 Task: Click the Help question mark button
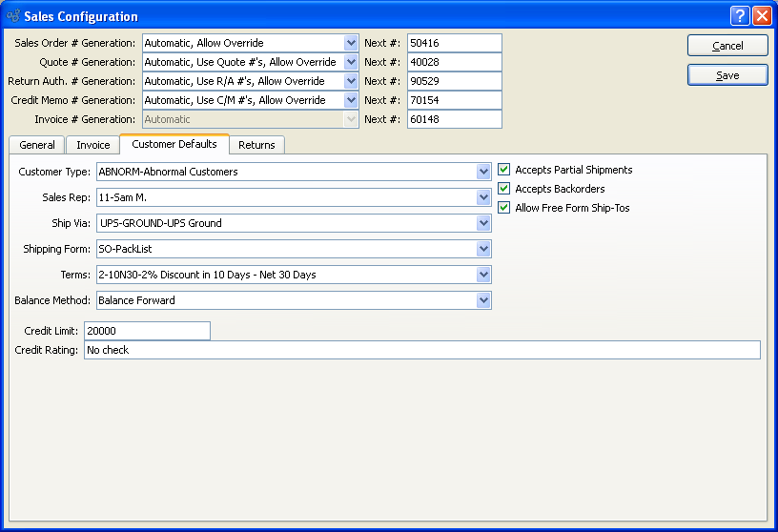[739, 16]
